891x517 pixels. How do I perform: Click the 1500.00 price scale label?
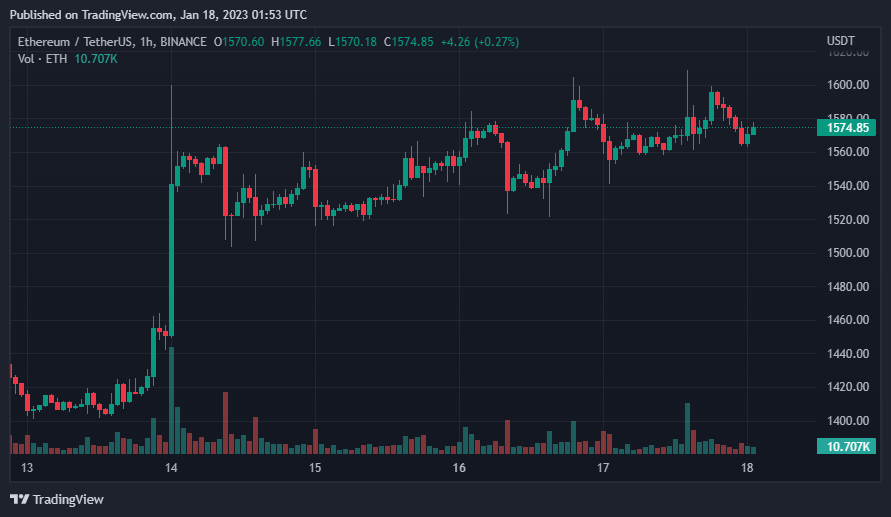pyautogui.click(x=848, y=253)
